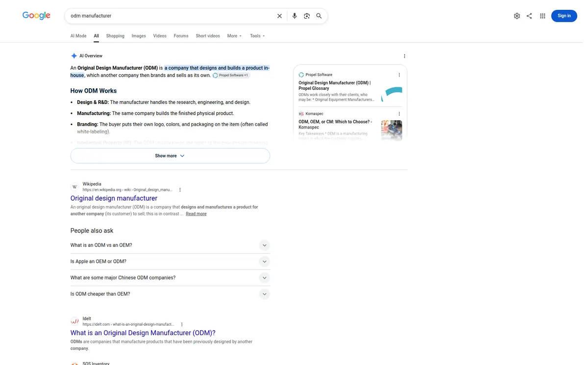
Task: Open search by image camera icon
Action: tap(307, 16)
